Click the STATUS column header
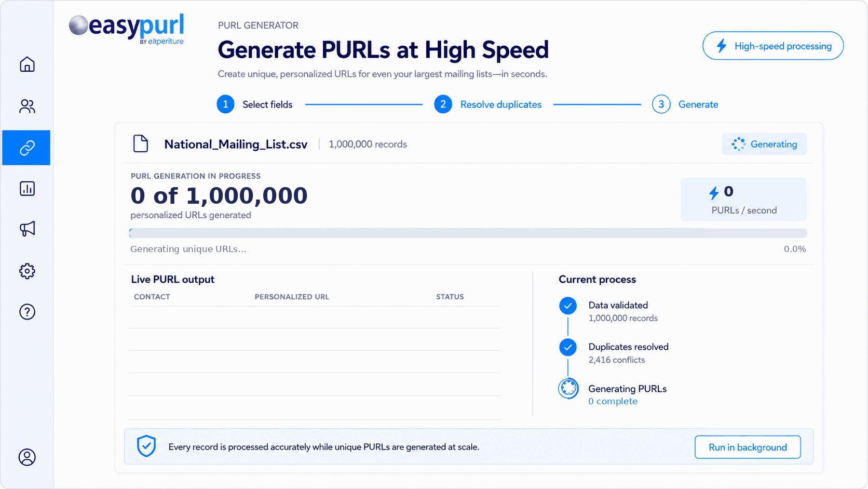This screenshot has width=868, height=489. coord(450,297)
